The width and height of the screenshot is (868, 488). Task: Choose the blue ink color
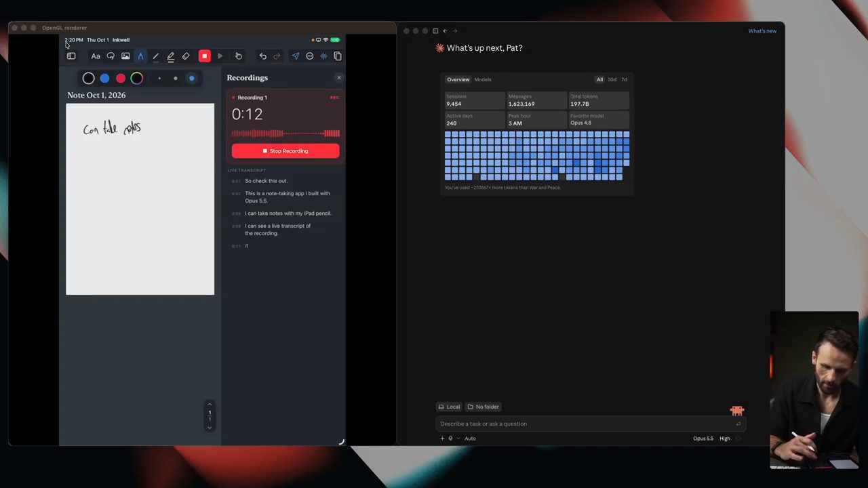pyautogui.click(x=104, y=79)
